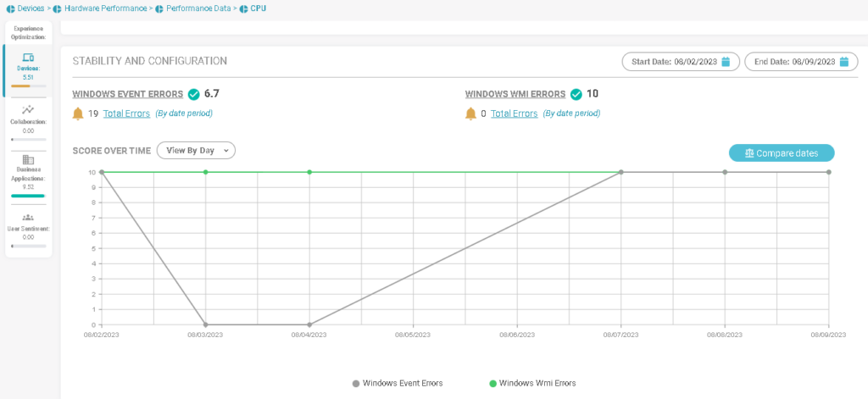Select the Business Applications building icon

(28, 160)
